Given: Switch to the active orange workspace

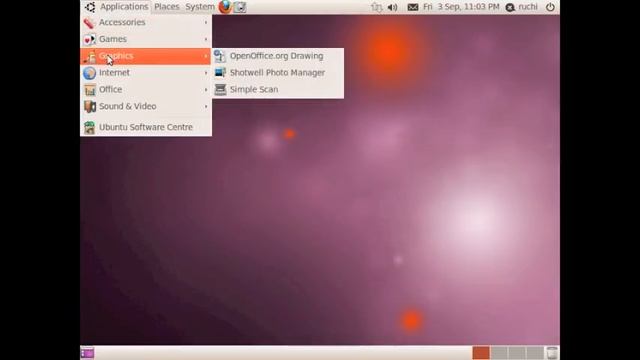Looking at the screenshot, I should pyautogui.click(x=481, y=353).
